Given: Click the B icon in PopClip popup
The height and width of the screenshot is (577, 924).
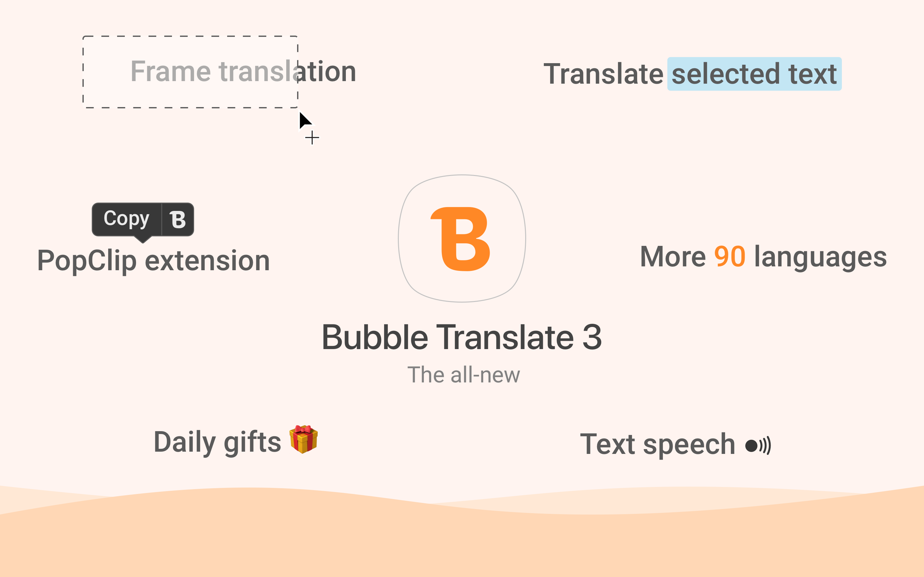Looking at the screenshot, I should click(x=177, y=220).
